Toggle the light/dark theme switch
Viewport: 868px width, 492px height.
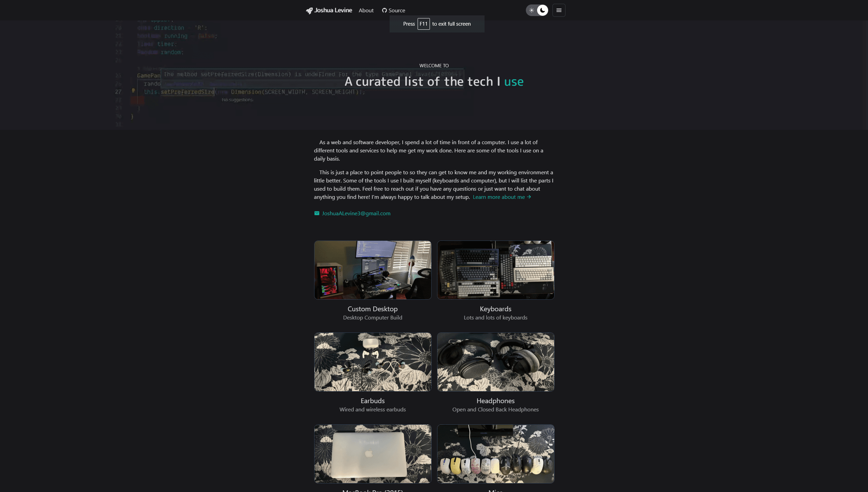[x=537, y=10]
